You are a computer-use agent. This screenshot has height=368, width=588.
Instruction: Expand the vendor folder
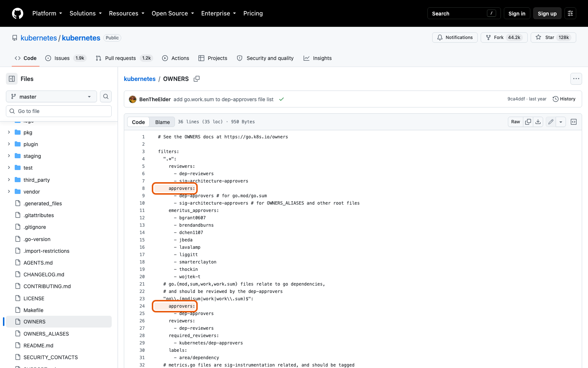click(x=9, y=191)
